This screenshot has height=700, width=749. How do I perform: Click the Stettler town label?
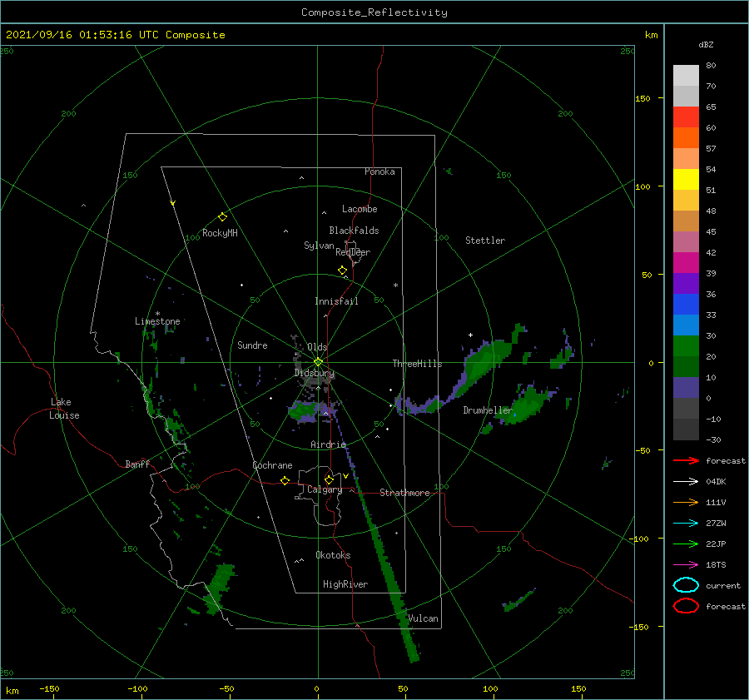tap(485, 241)
